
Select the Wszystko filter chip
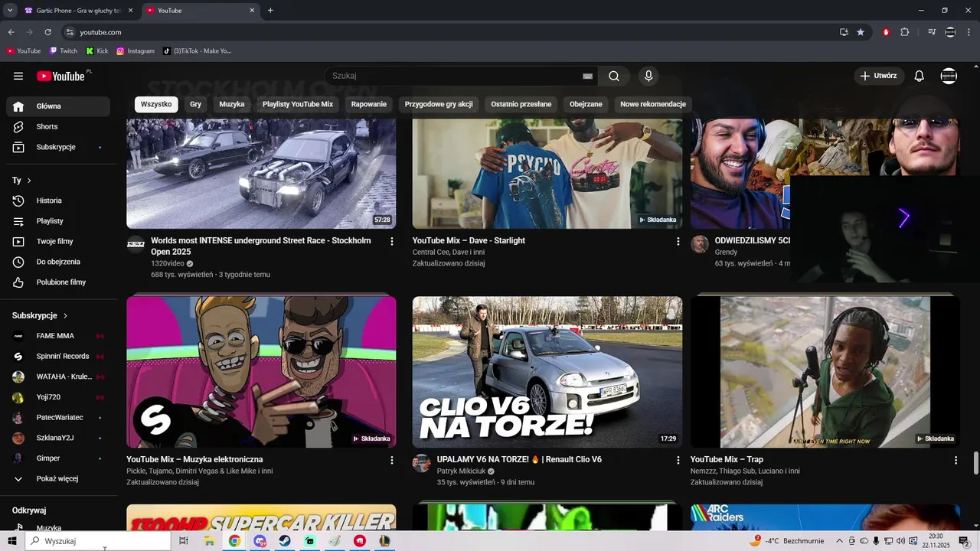(x=156, y=104)
